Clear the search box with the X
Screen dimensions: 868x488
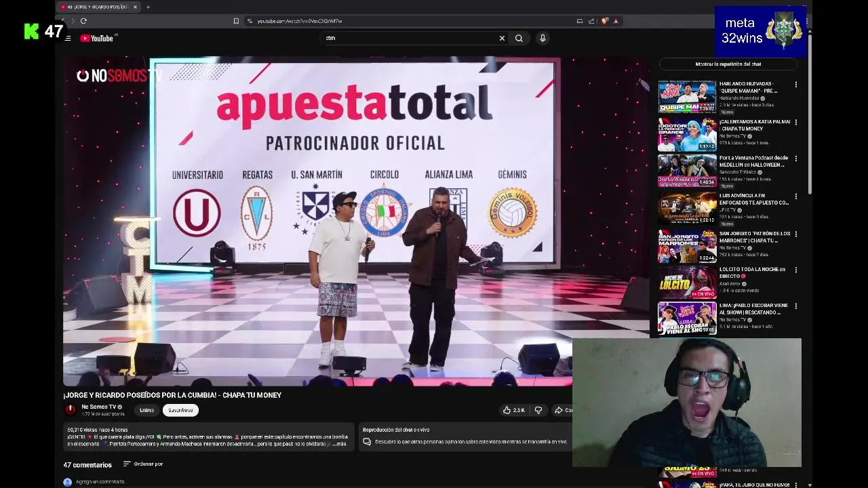coord(502,39)
